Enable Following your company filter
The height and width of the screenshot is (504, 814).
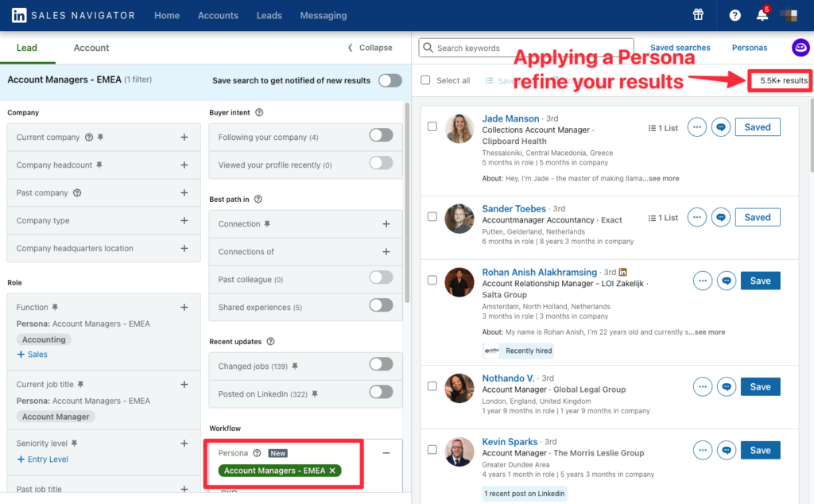coord(381,135)
